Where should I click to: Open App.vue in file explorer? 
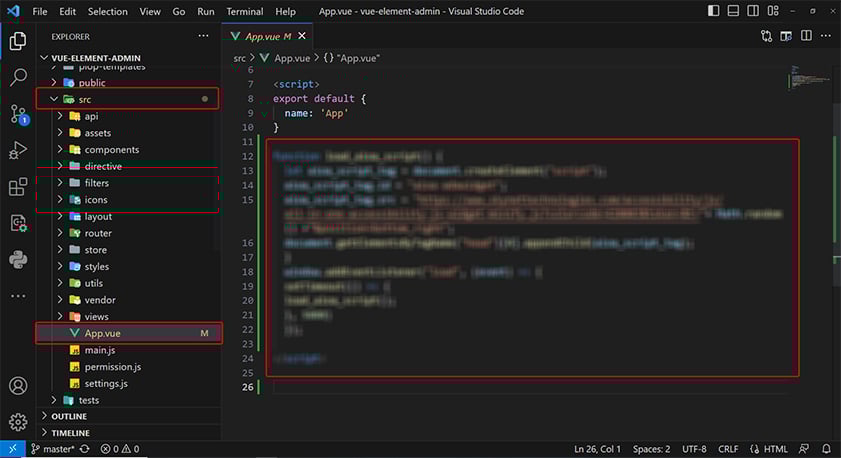tap(129, 333)
